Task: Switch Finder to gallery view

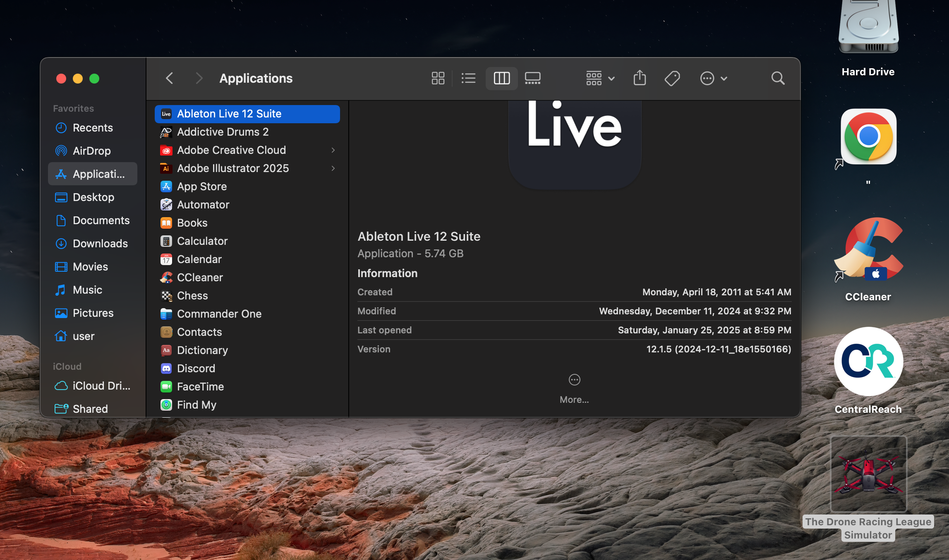Action: 533,78
